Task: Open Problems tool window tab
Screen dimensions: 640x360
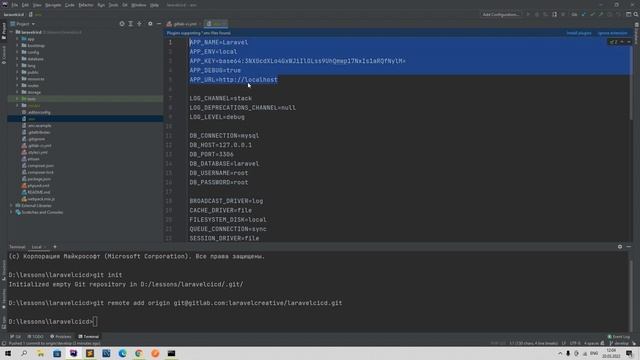Action: coord(61,337)
